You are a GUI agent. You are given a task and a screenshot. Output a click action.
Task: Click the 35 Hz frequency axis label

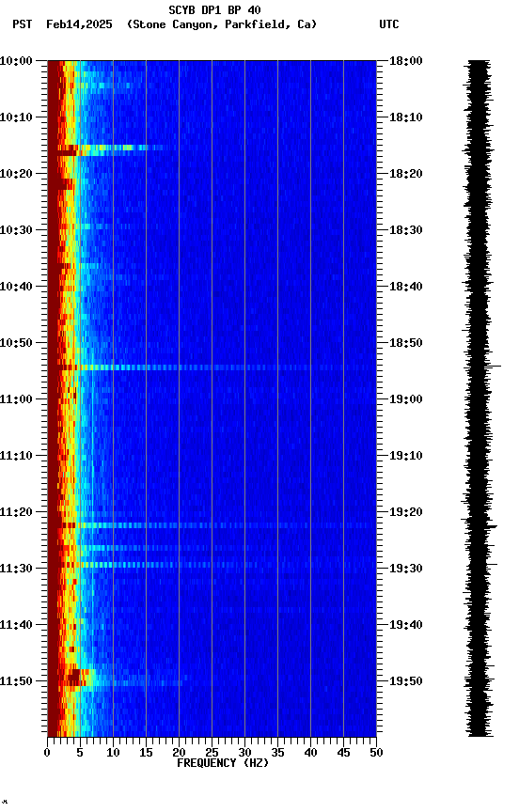[x=277, y=754]
